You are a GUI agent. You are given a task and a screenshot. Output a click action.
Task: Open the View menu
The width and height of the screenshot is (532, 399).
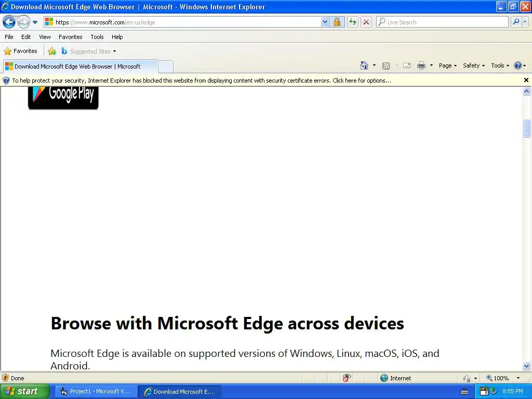point(45,37)
